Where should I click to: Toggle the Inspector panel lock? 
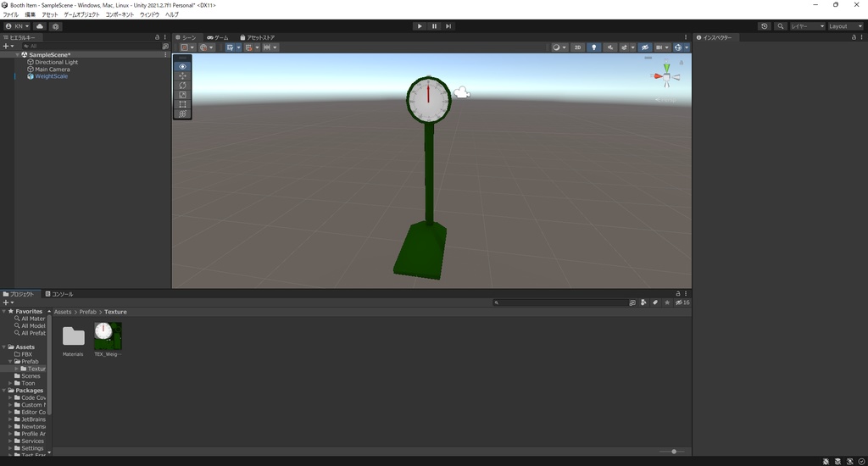point(854,37)
